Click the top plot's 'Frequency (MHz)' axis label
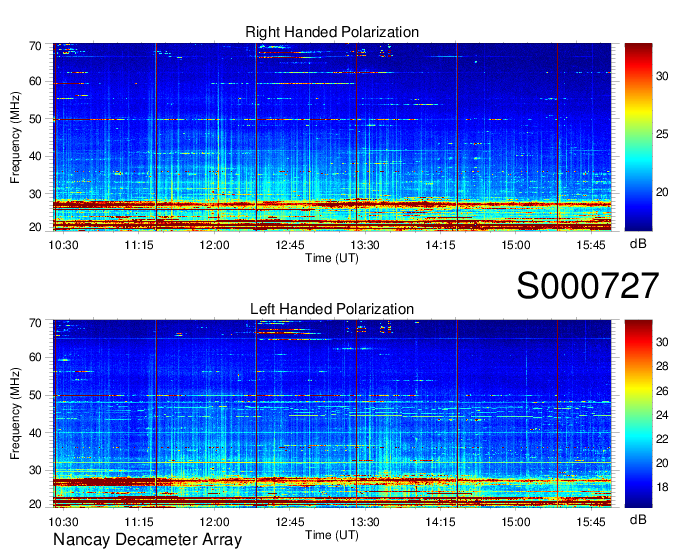This screenshot has width=680, height=552. tap(15, 137)
